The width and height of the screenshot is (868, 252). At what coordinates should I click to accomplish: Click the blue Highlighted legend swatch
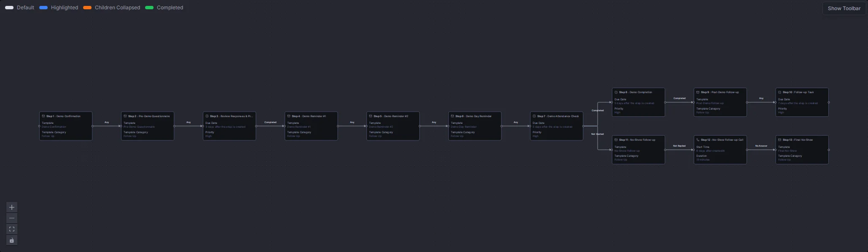point(43,8)
